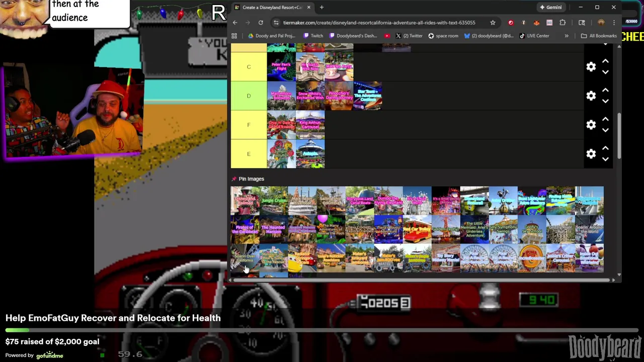644x362 pixels.
Task: Move tier E row up
Action: click(605, 148)
